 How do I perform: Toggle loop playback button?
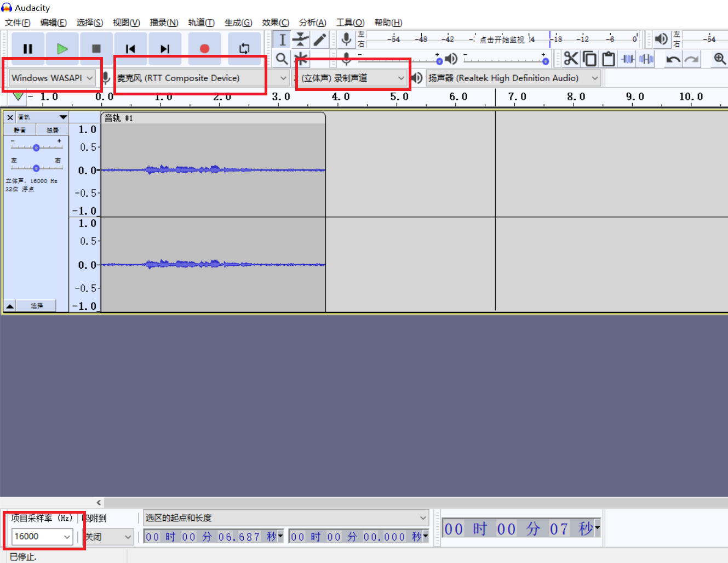click(x=244, y=48)
